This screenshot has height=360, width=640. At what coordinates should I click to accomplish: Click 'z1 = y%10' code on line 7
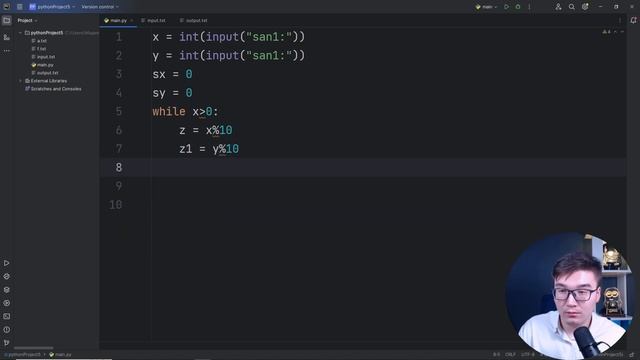[209, 149]
